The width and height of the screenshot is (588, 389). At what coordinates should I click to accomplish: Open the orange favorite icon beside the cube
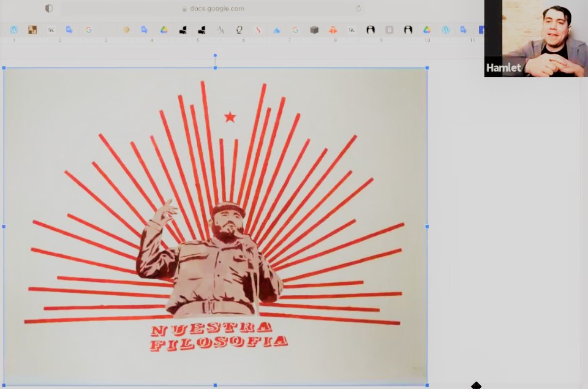point(333,29)
